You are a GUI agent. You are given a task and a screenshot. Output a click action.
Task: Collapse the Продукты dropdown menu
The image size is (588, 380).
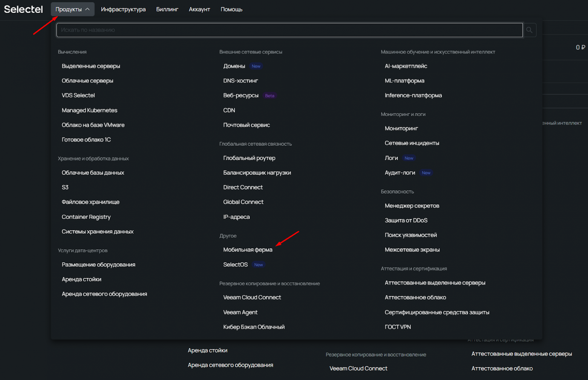[x=72, y=9]
